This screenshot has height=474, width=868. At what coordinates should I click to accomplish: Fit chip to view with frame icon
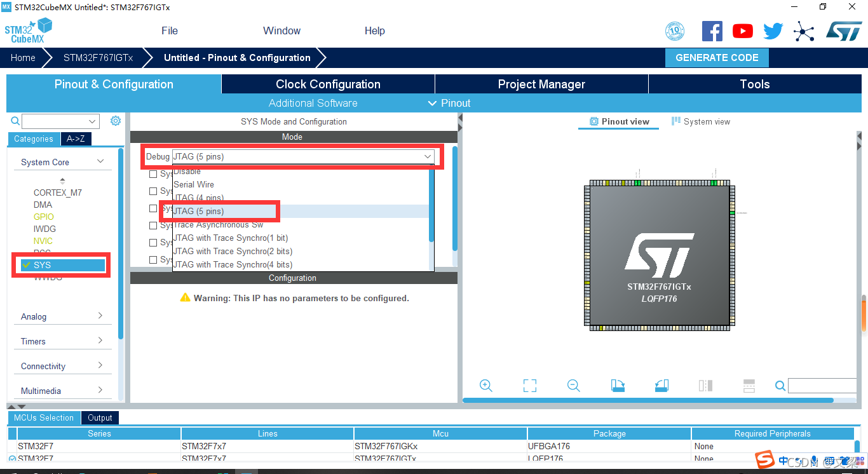[530, 385]
